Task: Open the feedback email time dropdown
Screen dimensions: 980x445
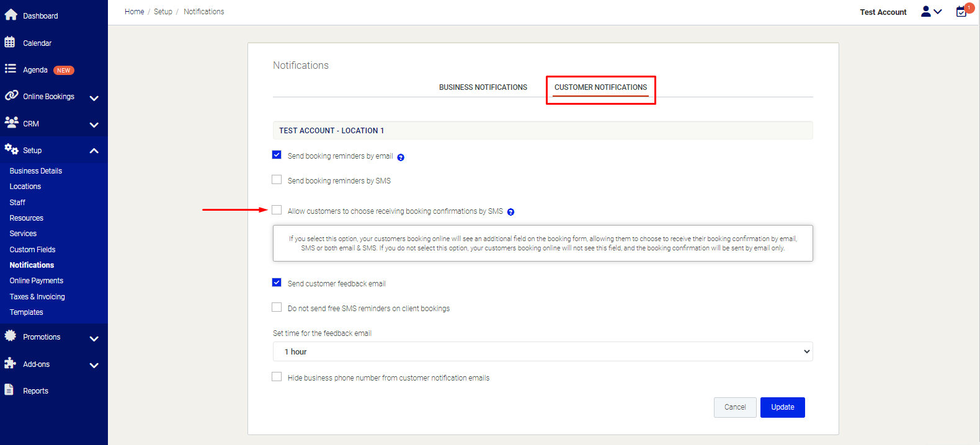Action: coord(543,351)
